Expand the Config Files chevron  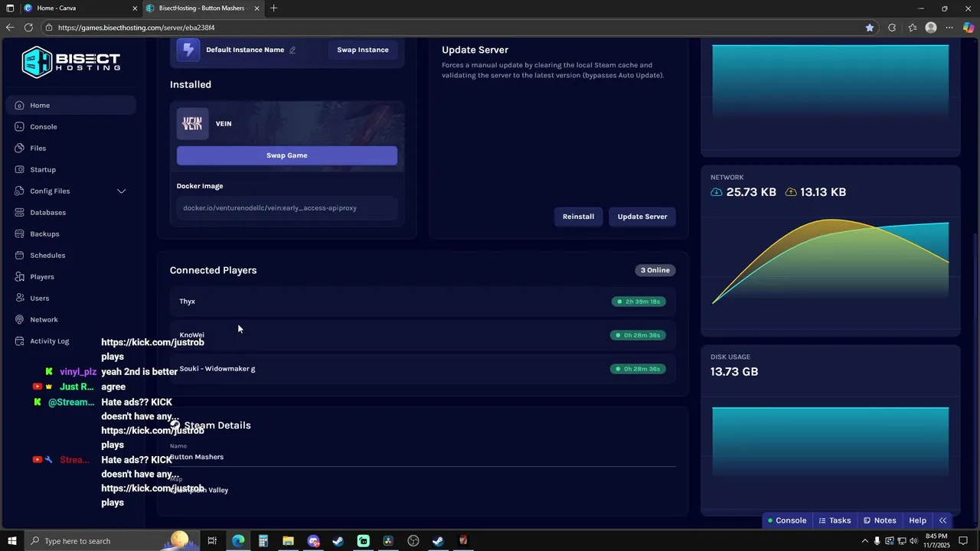[121, 191]
